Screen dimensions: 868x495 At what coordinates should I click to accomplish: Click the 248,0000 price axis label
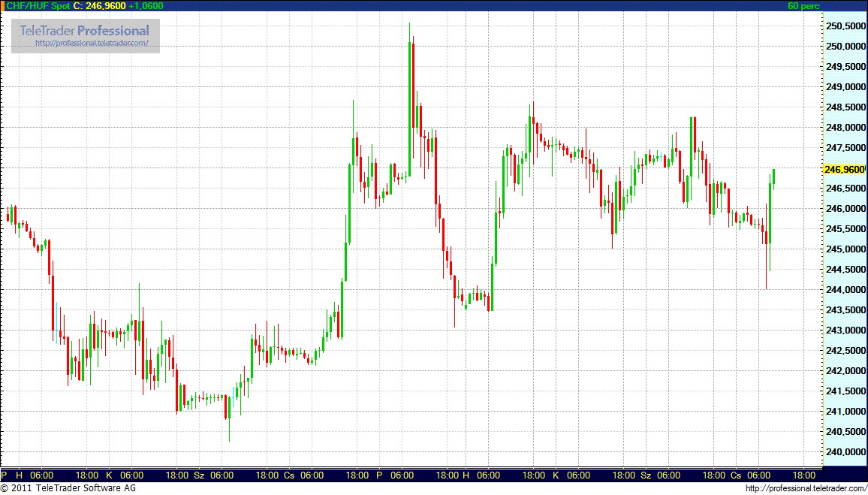(x=845, y=128)
